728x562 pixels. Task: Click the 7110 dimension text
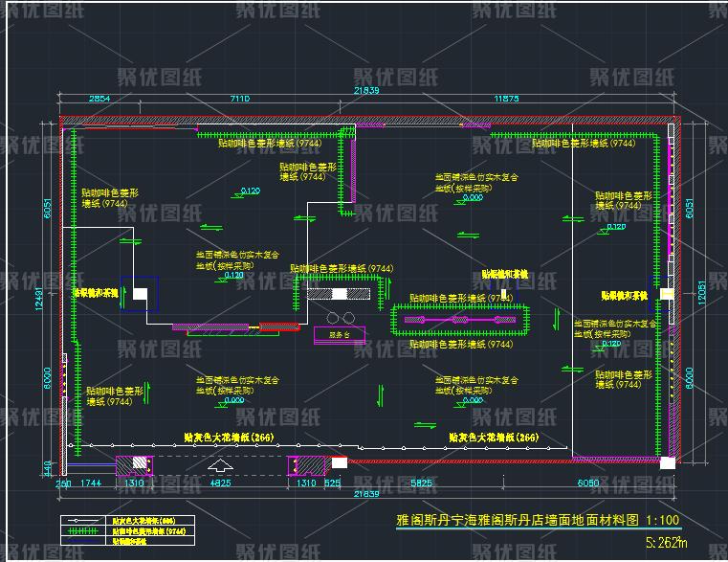pos(239,98)
